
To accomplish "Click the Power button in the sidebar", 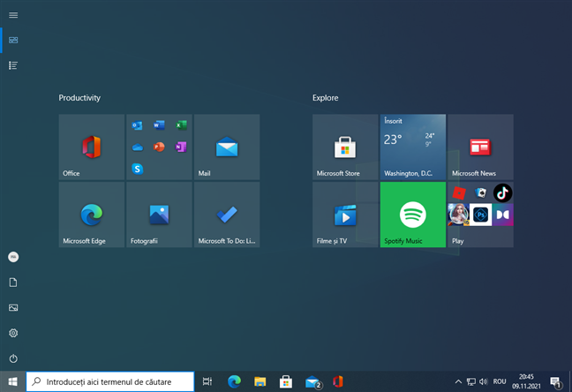I will tap(13, 358).
